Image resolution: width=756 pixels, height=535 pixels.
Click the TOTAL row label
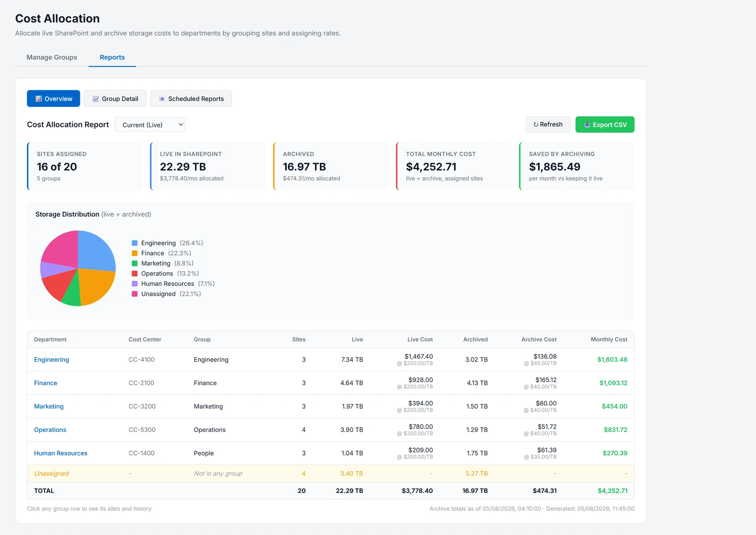pyautogui.click(x=44, y=491)
